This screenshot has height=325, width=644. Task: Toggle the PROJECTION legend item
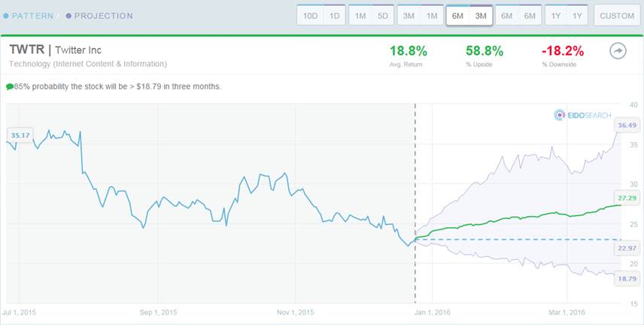[x=99, y=16]
